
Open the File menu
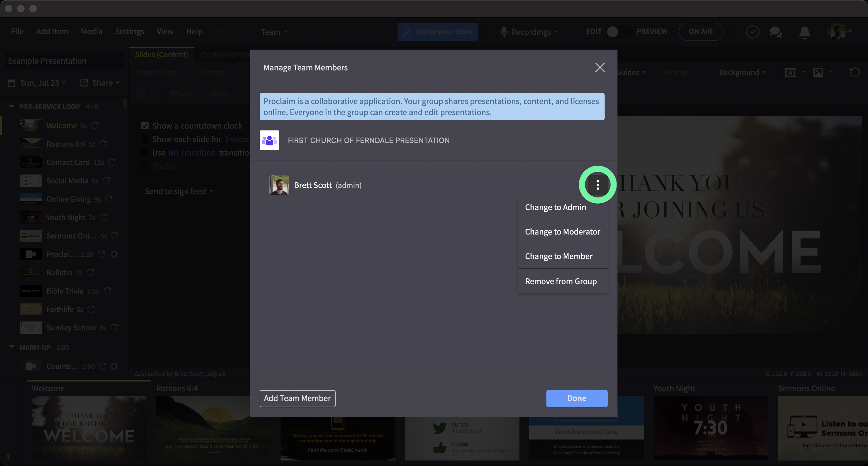[17, 32]
